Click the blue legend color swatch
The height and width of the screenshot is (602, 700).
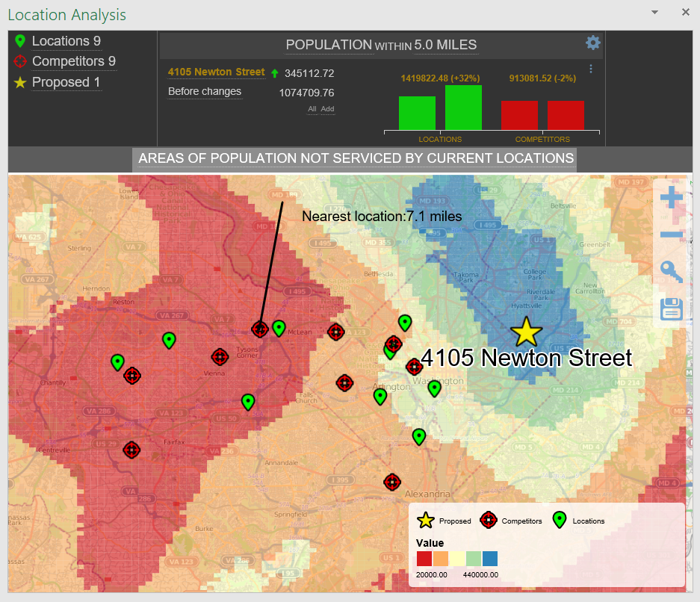(490, 559)
